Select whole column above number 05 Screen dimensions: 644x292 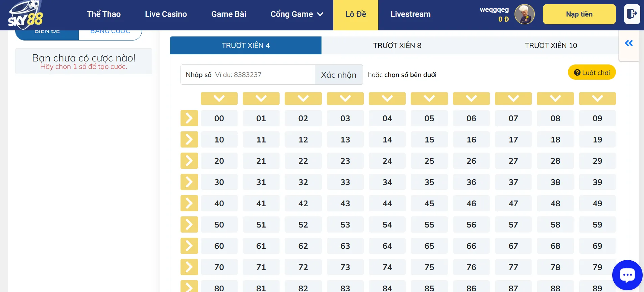coord(429,99)
